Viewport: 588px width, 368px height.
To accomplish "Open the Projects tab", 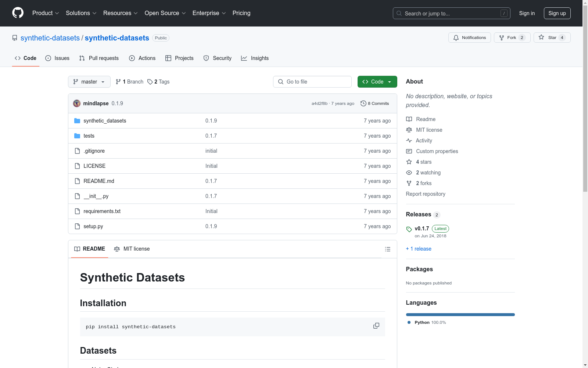I will tap(179, 58).
